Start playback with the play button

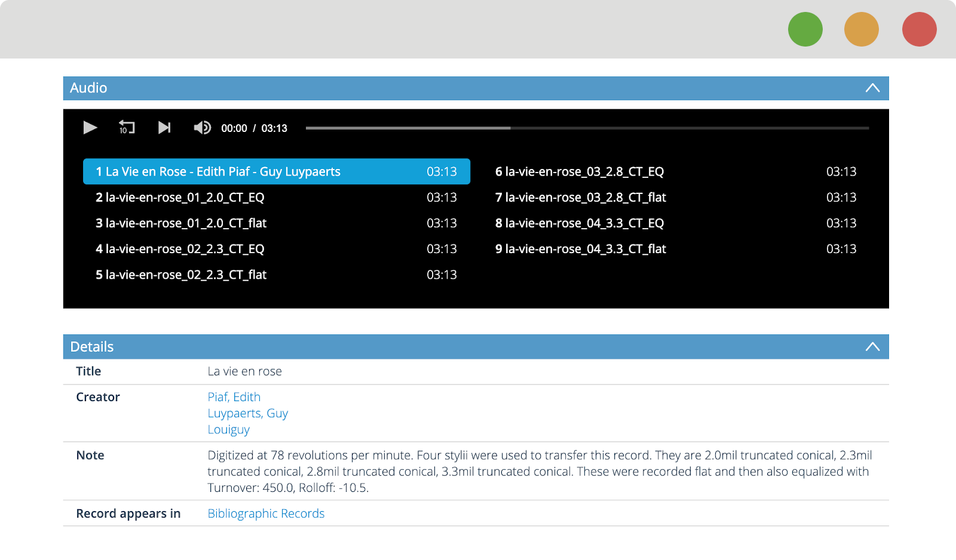point(90,128)
